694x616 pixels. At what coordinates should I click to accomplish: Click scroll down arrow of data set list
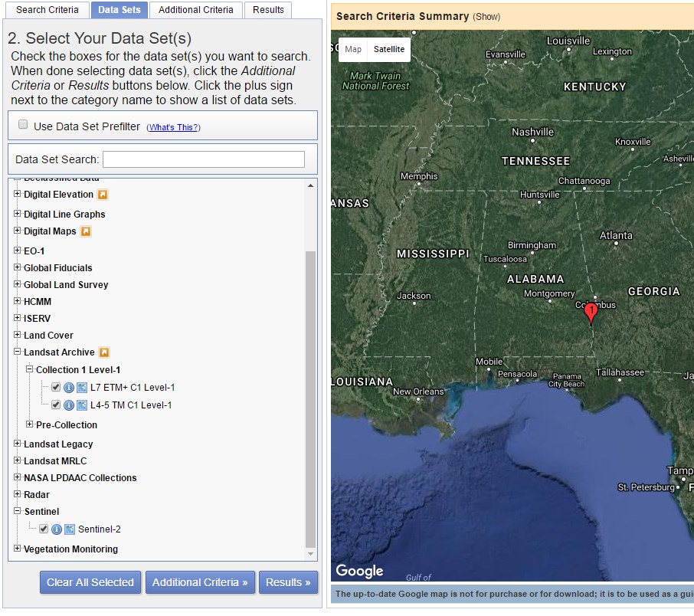click(x=311, y=554)
